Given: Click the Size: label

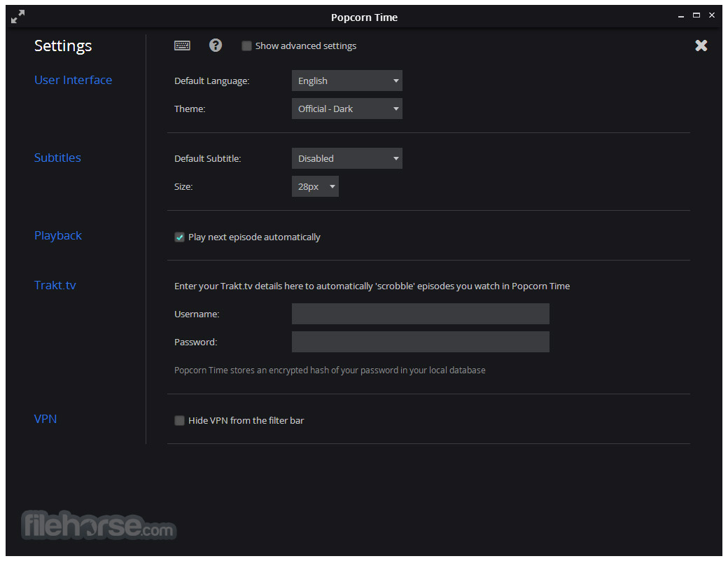Looking at the screenshot, I should coord(183,187).
